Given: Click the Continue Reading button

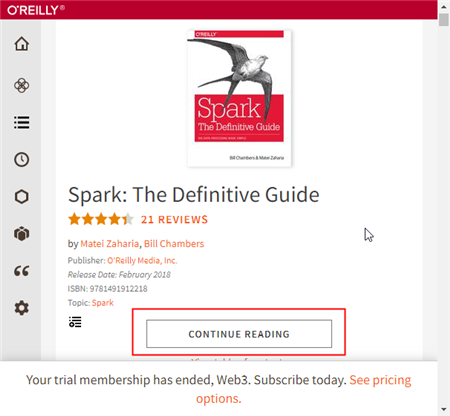Looking at the screenshot, I should 239,334.
